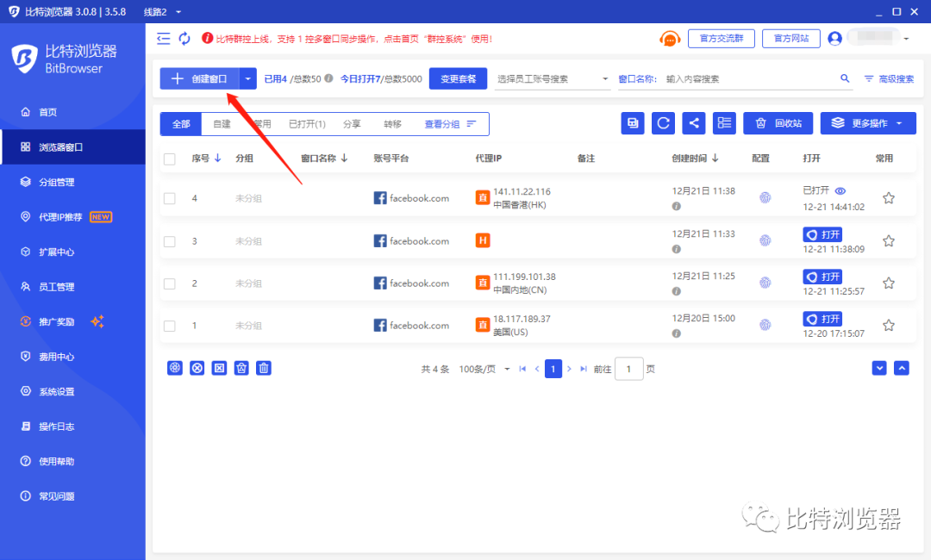Check the select-all checkbox in the table header
This screenshot has height=560, width=931.
169,159
